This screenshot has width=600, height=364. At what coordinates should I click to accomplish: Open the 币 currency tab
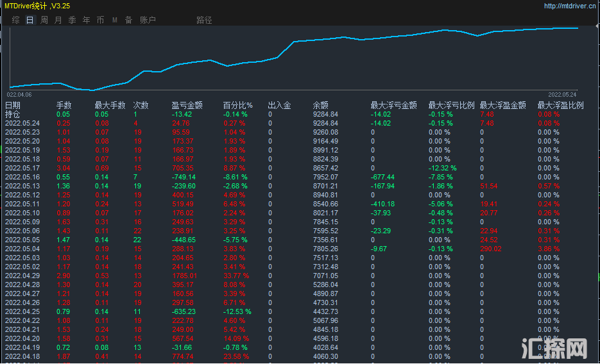101,20
